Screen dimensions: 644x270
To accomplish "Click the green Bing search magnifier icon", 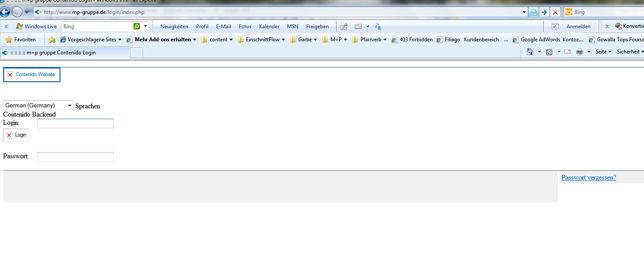I will (137, 27).
